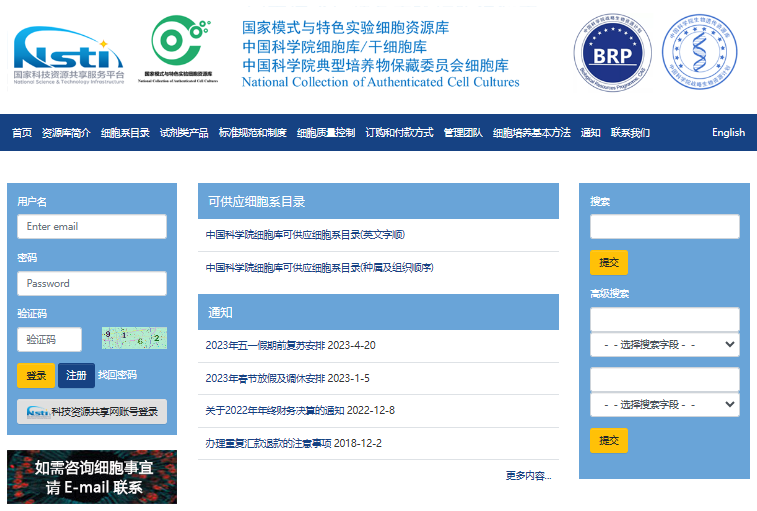Click the 更多内容 link
757x511 pixels.
pyautogui.click(x=528, y=475)
